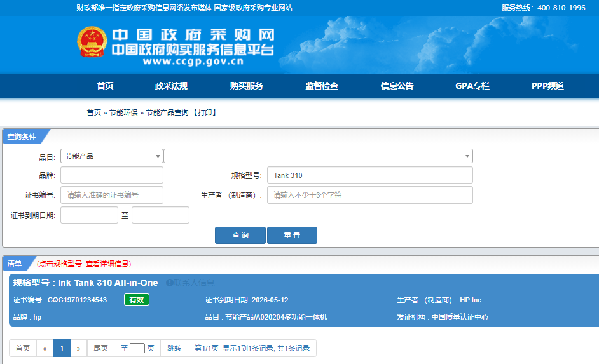Click the 证书到期日期: 2026-05-12 text

click(247, 300)
